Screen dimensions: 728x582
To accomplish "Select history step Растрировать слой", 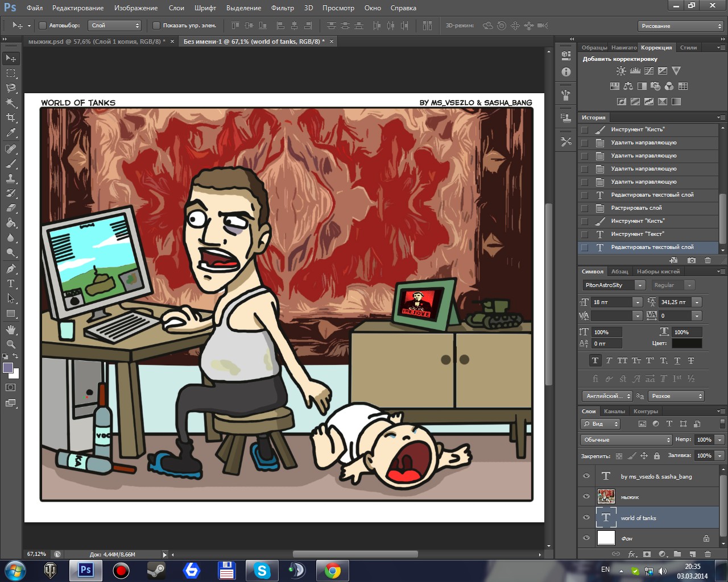I will tap(636, 208).
